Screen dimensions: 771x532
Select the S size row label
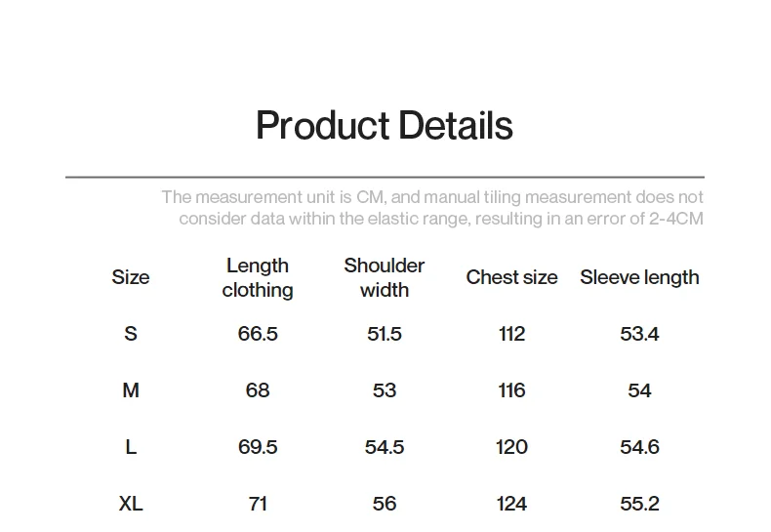(x=131, y=334)
